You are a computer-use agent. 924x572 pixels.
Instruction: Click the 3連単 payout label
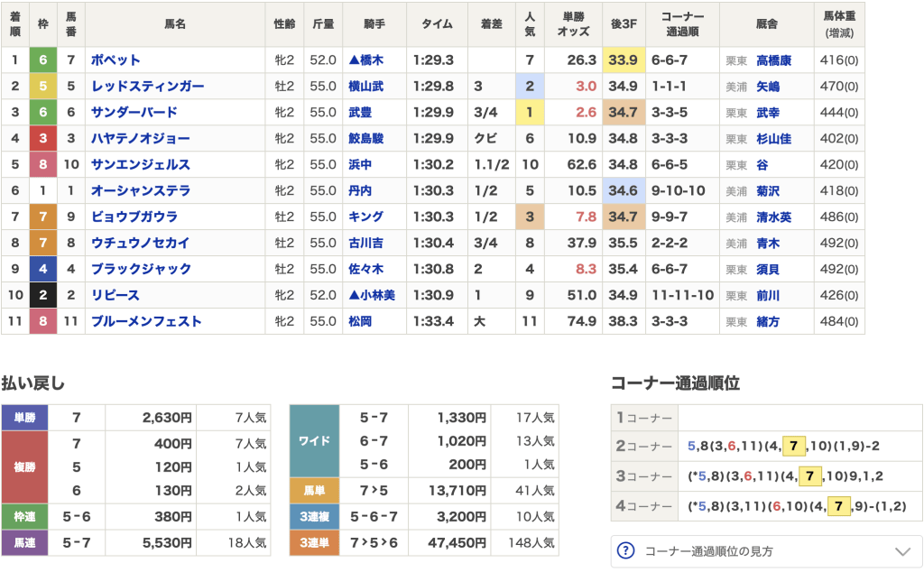coord(315,542)
